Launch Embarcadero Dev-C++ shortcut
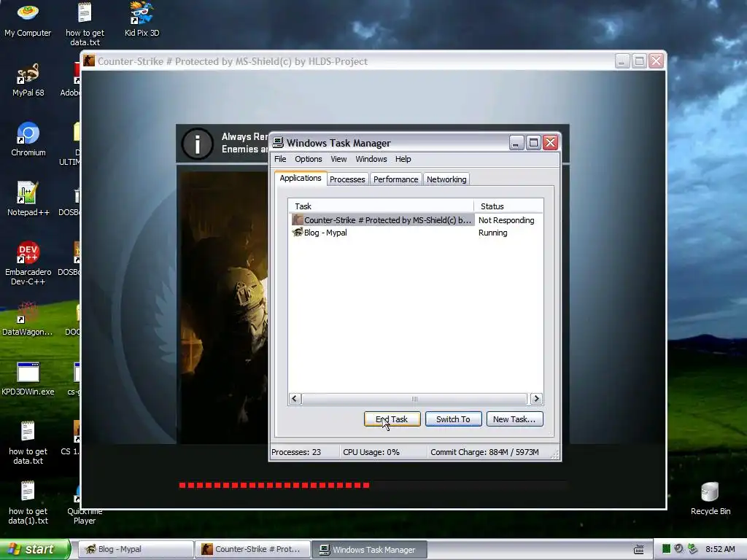The height and width of the screenshot is (560, 747). [28, 262]
